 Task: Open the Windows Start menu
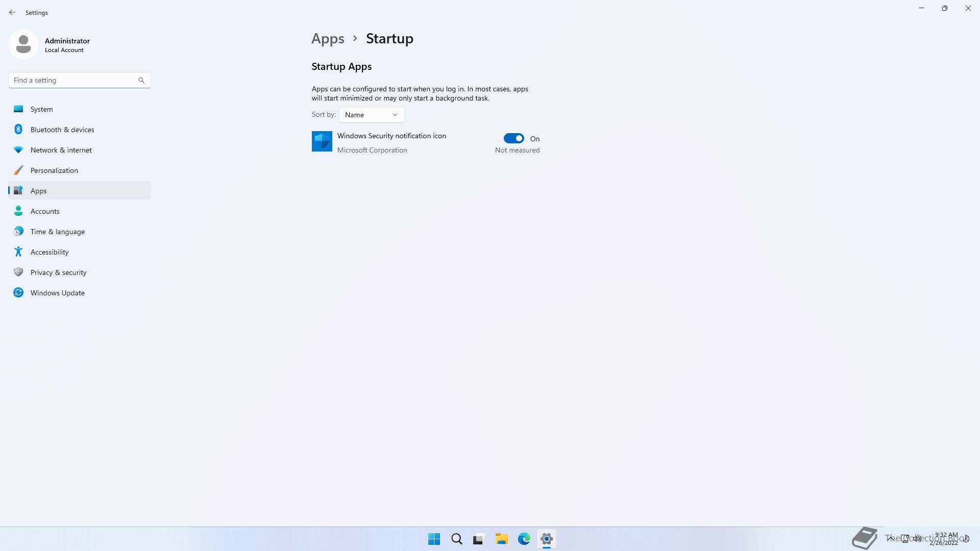point(434,539)
